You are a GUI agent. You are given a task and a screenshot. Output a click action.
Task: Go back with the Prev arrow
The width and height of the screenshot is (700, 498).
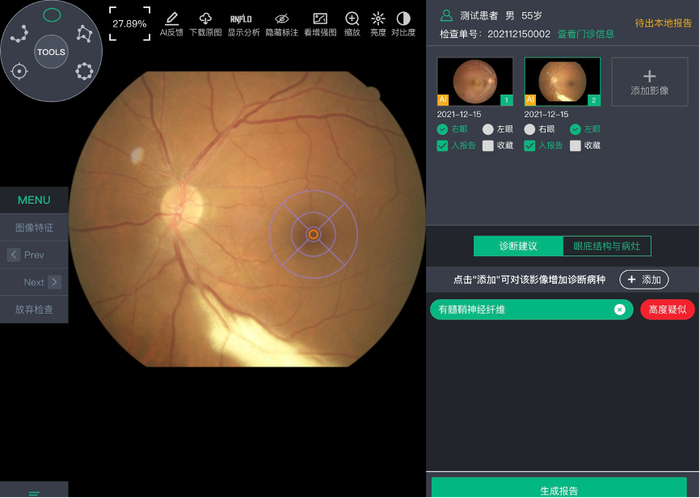tap(14, 255)
